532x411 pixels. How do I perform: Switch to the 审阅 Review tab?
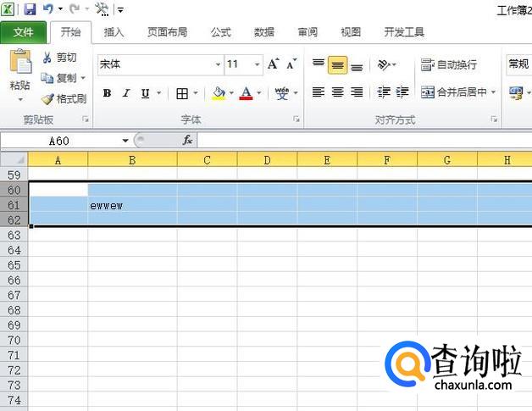[308, 32]
